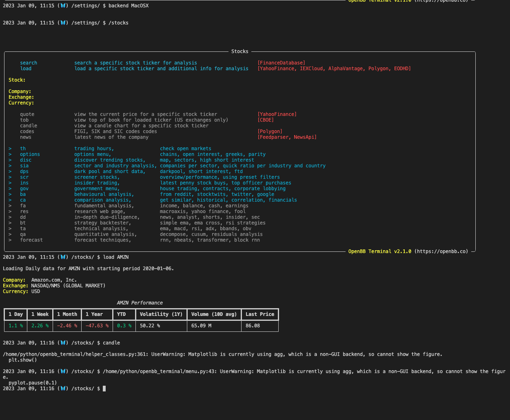Select the "fa" fundamental analysis command
The width and height of the screenshot is (510, 420).
[x=23, y=206]
